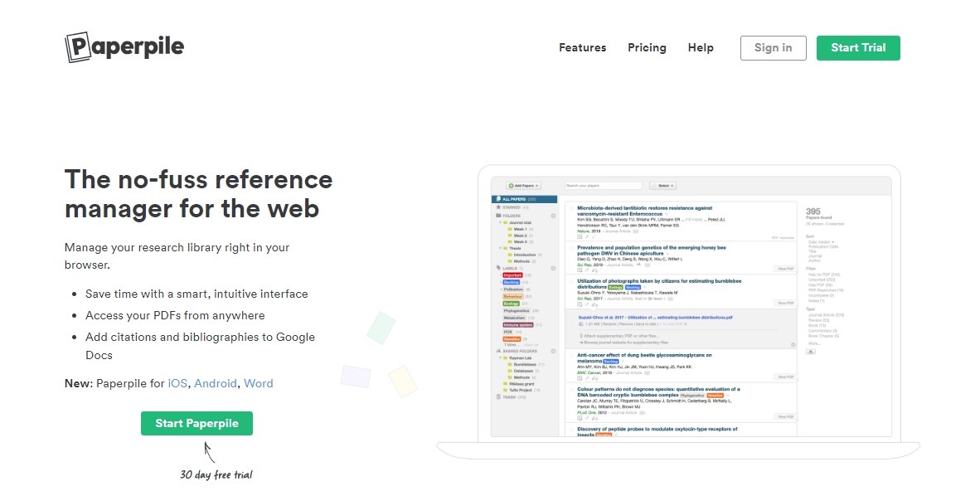Click the add icon beside SHARED FOLDERS

[553, 351]
